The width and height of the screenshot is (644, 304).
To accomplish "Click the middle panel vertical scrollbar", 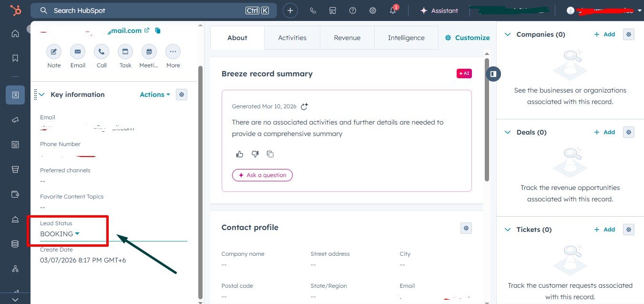I will [x=487, y=119].
